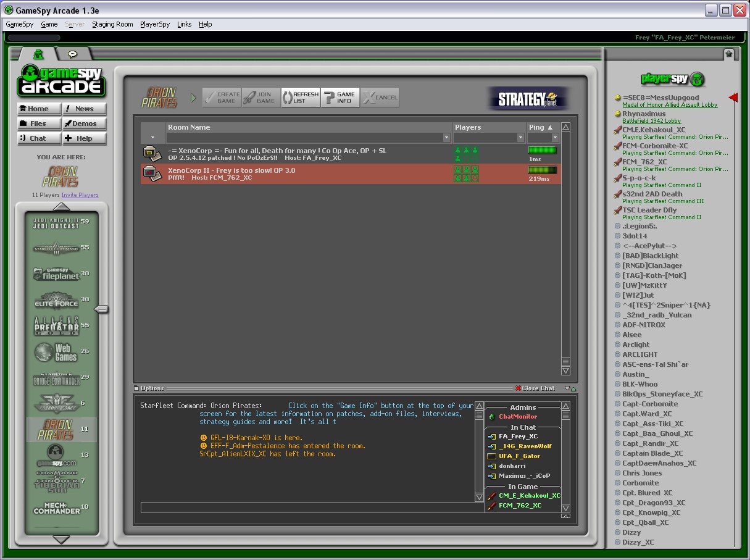Click the chat message input field
Viewport: 750px width, 560px height.
coord(312,508)
